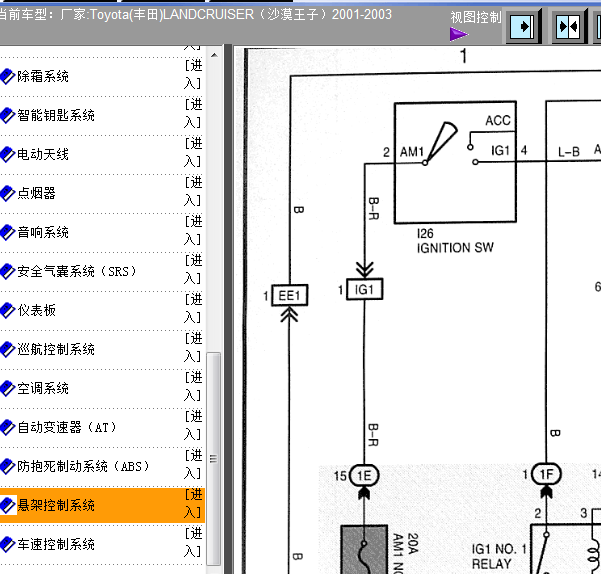The width and height of the screenshot is (601, 574).
Task: Click the current vehicle model title text
Action: [195, 15]
